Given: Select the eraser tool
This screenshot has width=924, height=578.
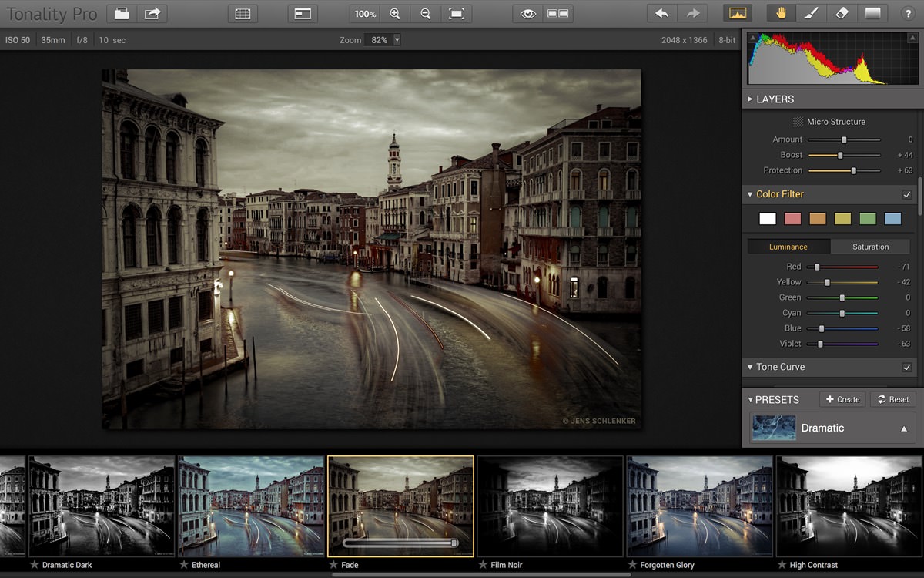Looking at the screenshot, I should [842, 13].
